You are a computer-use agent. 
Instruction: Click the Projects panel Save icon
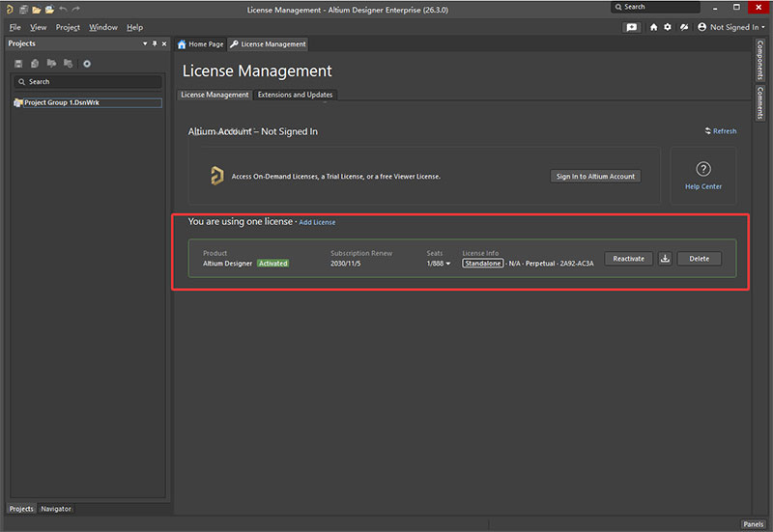(x=18, y=64)
